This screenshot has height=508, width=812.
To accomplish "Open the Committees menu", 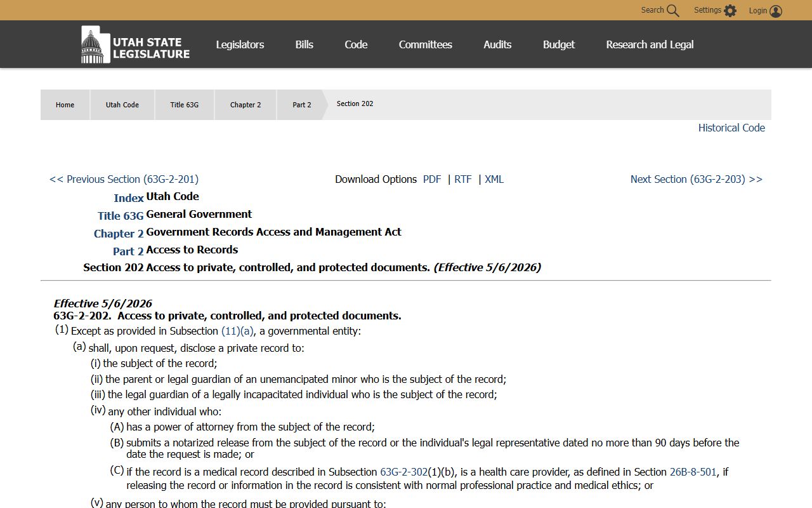I will pos(426,44).
